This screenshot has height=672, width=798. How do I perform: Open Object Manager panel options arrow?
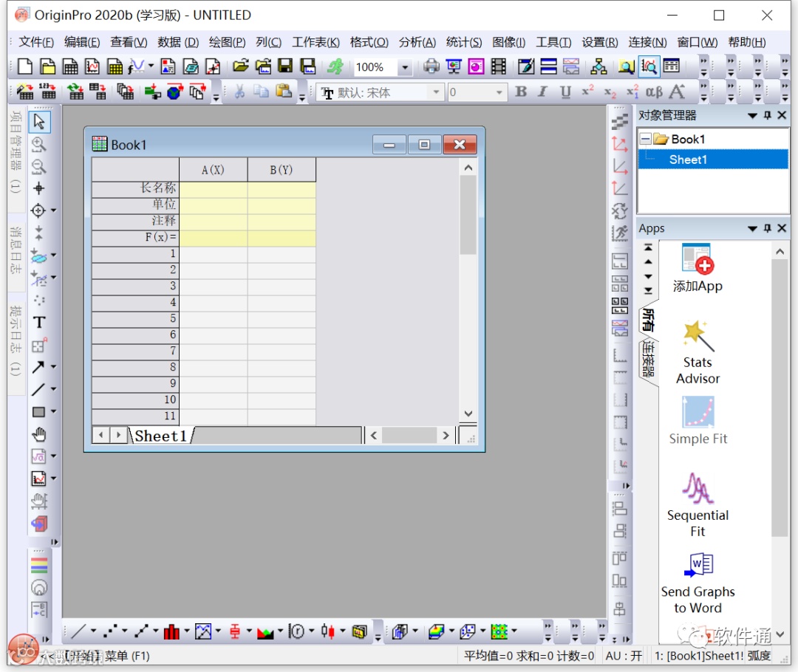752,115
